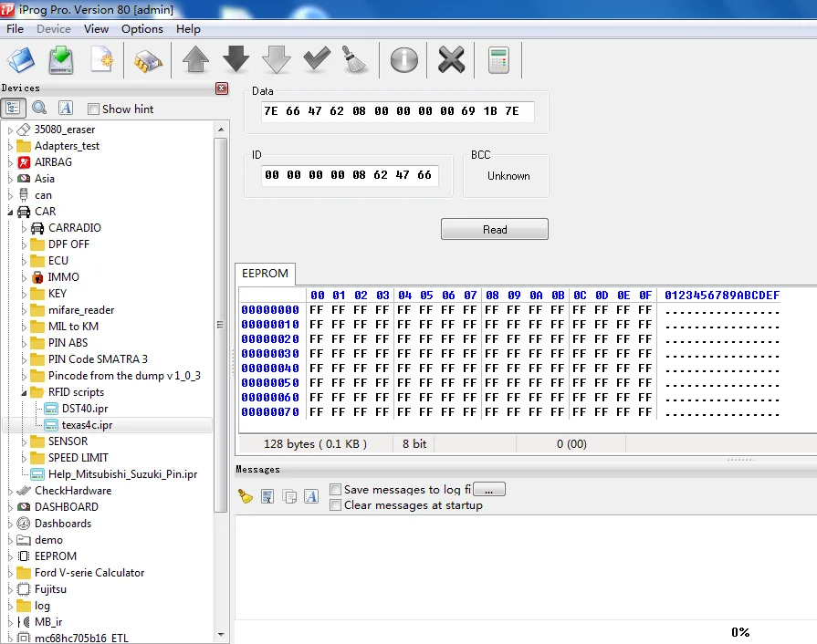
Task: Select the Pincode from the dump folder
Action: point(124,376)
